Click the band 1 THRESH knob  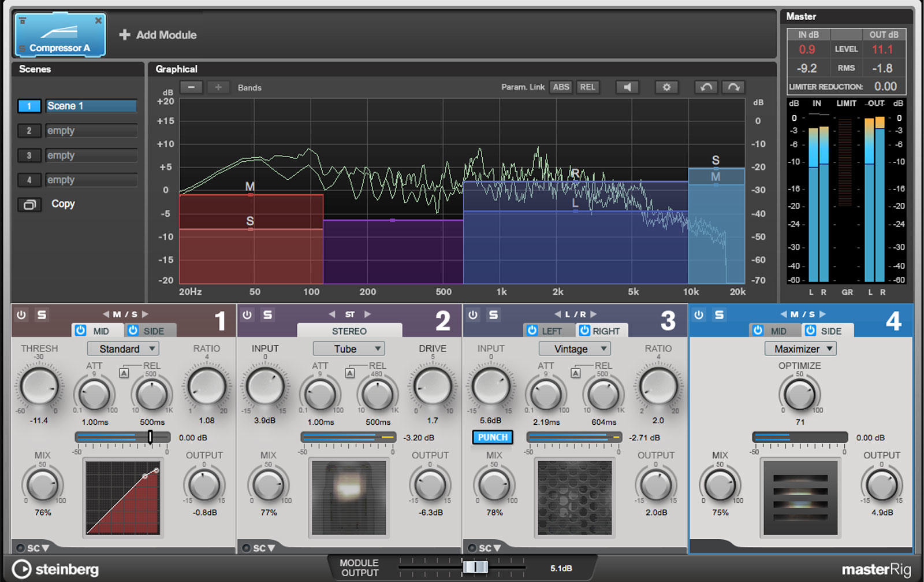38,385
